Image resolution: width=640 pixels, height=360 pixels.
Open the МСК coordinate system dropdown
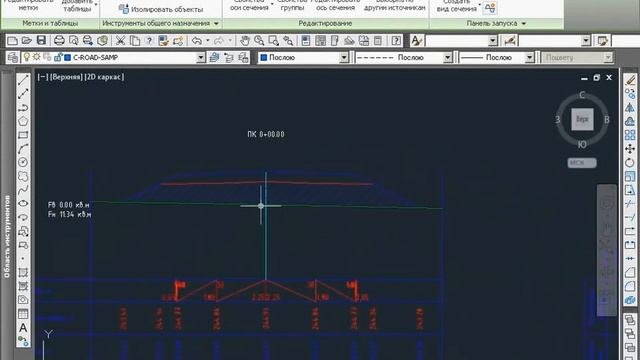(x=582, y=162)
